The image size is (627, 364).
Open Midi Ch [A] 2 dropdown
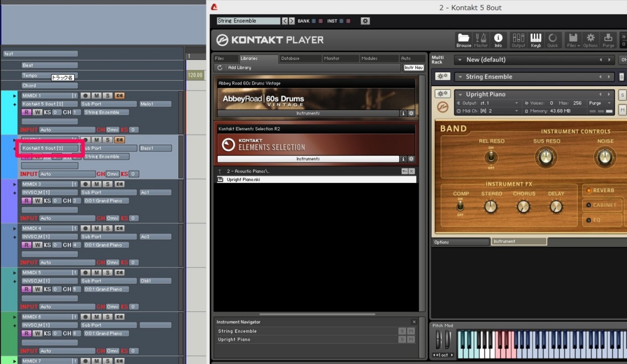pyautogui.click(x=488, y=111)
